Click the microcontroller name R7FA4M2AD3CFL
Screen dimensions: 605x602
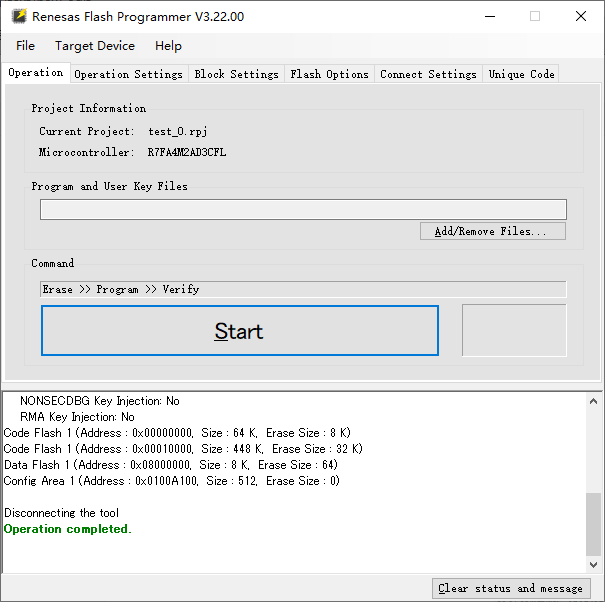187,152
